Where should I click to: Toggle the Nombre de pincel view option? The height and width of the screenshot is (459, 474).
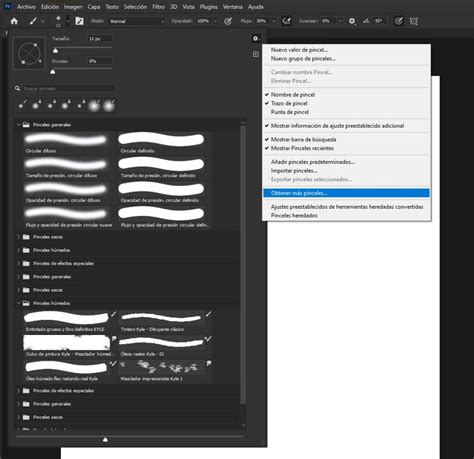point(293,95)
